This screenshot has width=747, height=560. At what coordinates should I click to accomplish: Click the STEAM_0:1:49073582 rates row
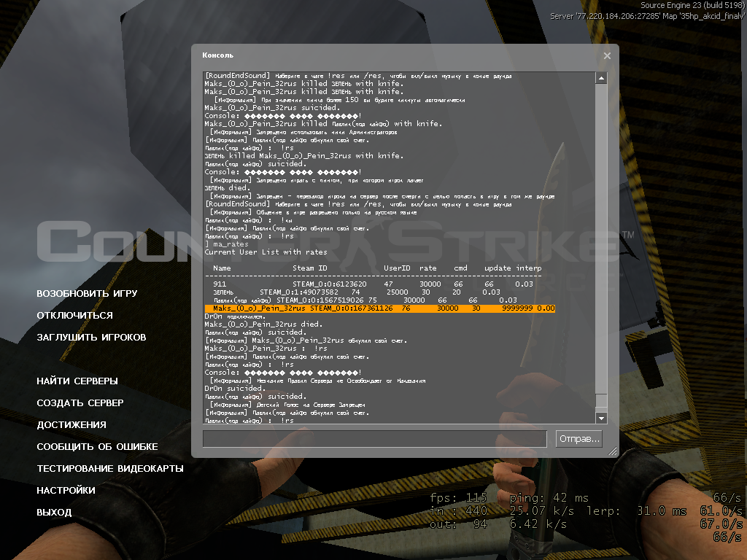tap(356, 292)
